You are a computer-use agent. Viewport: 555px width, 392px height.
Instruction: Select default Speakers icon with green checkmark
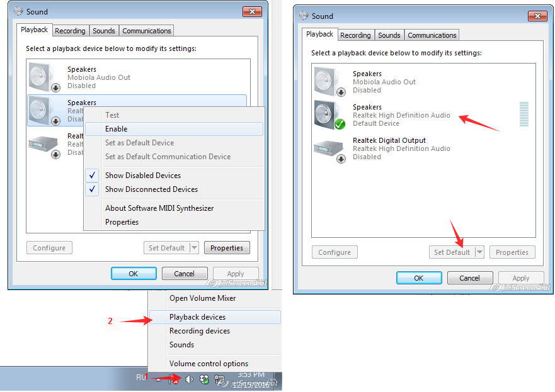(329, 115)
